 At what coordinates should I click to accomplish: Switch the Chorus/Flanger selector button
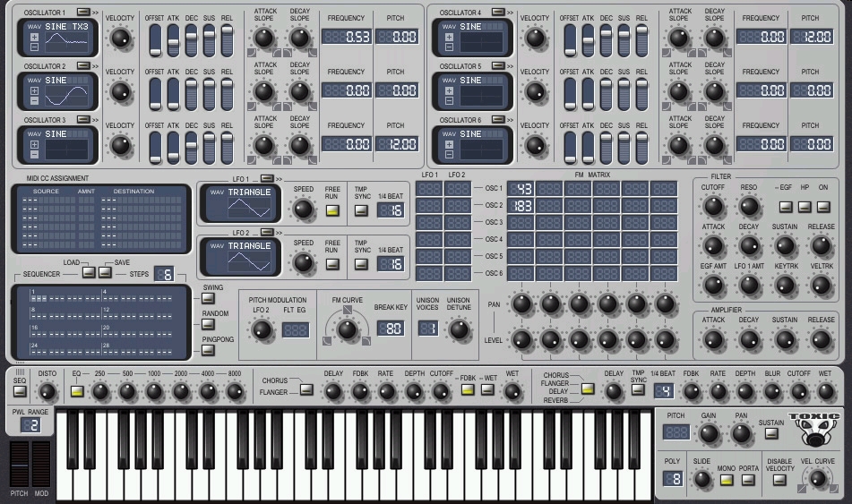coord(306,389)
